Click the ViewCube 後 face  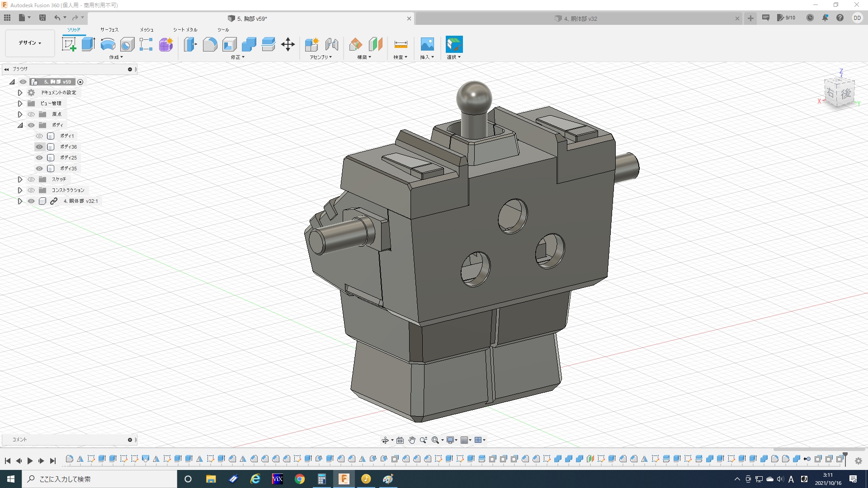[845, 94]
